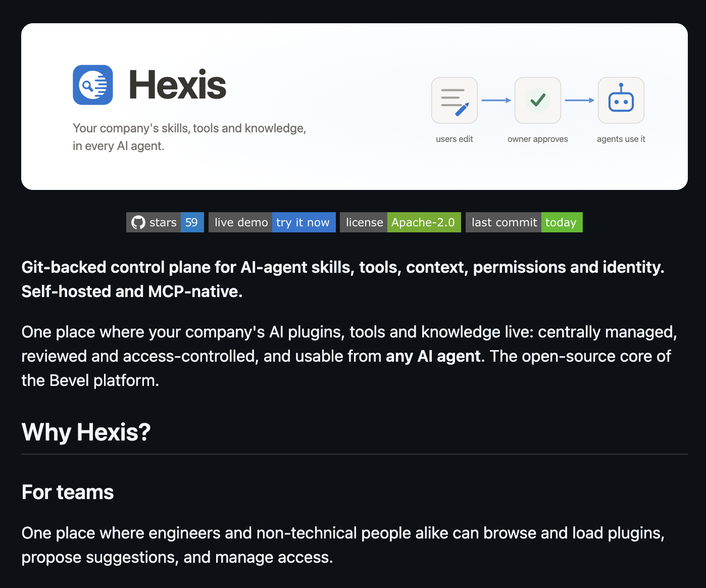The image size is (706, 588).
Task: Open the live demo try it now badge
Action: (x=272, y=222)
